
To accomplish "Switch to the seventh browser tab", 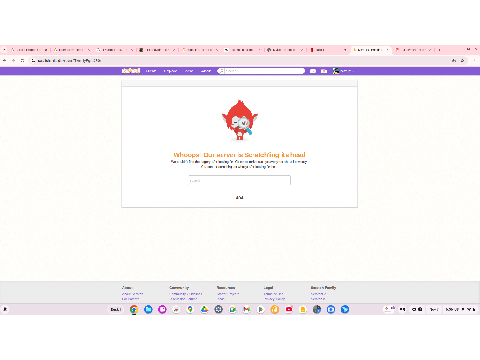I will click(x=285, y=50).
